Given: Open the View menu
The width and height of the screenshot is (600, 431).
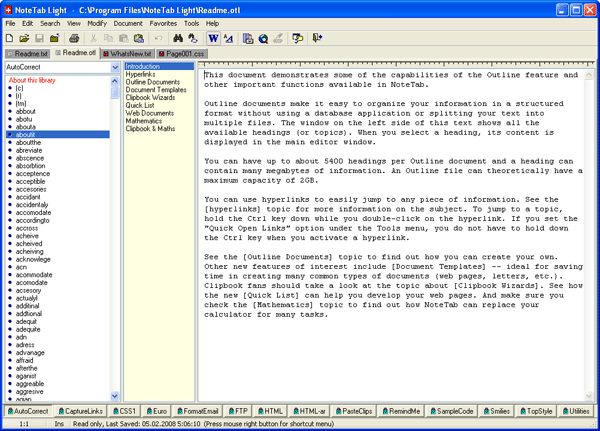Looking at the screenshot, I should point(74,23).
